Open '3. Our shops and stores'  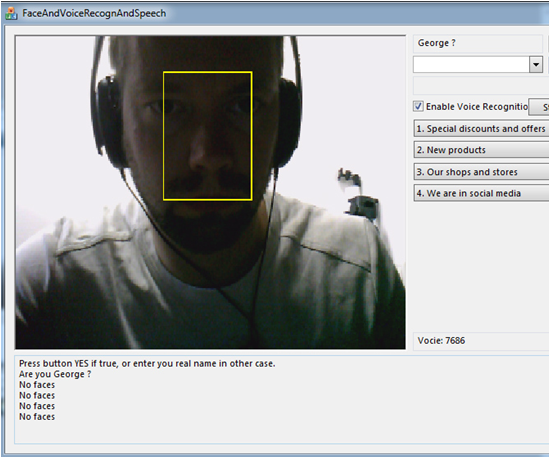[481, 172]
